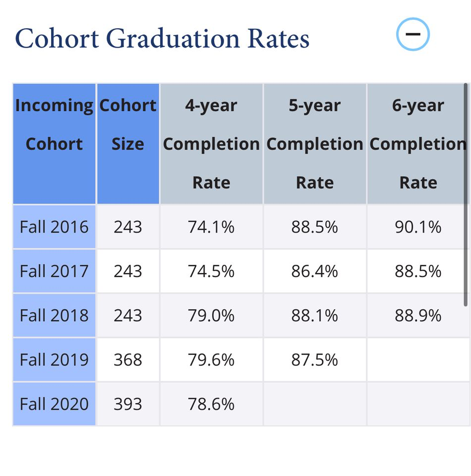Click the Fall 2017 row label

pyautogui.click(x=54, y=271)
